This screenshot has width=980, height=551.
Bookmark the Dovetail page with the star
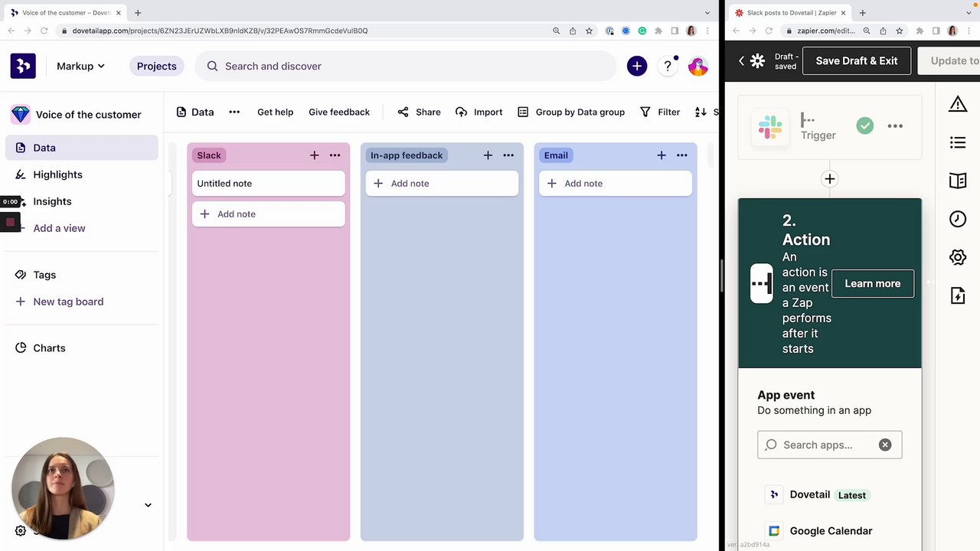coord(589,31)
